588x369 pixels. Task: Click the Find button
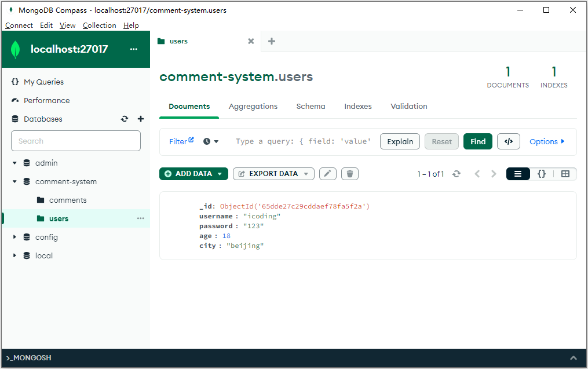tap(477, 141)
